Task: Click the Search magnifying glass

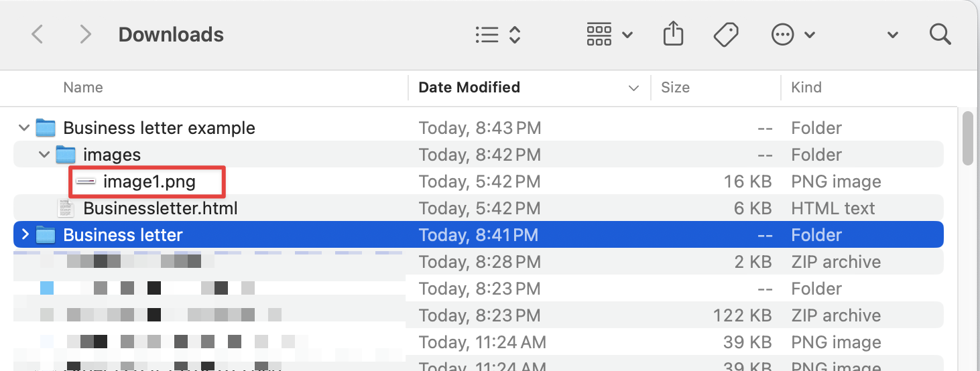Action: click(940, 35)
